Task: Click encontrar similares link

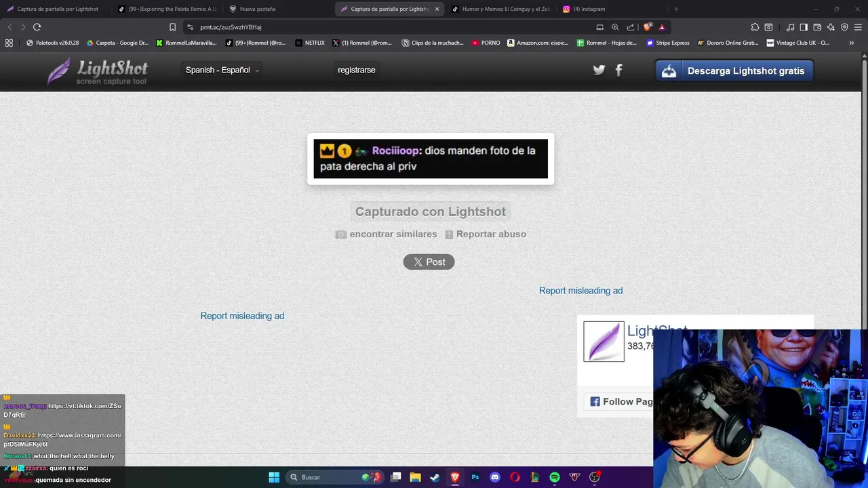Action: click(387, 234)
